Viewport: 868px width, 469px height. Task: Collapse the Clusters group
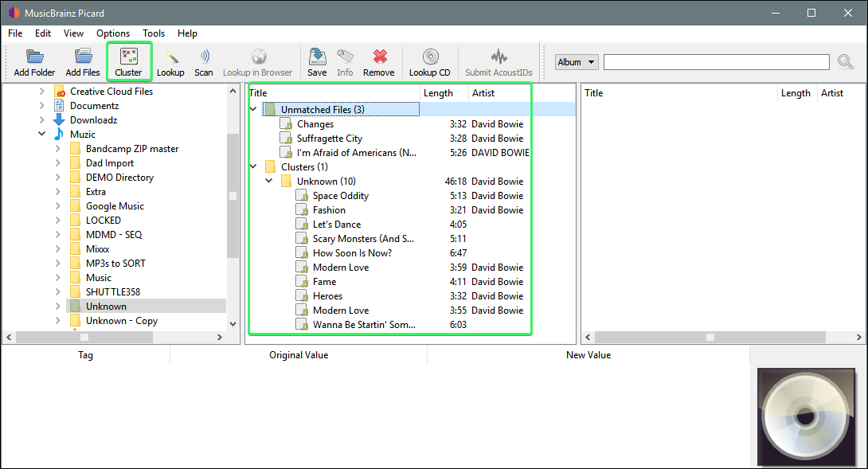pos(253,166)
